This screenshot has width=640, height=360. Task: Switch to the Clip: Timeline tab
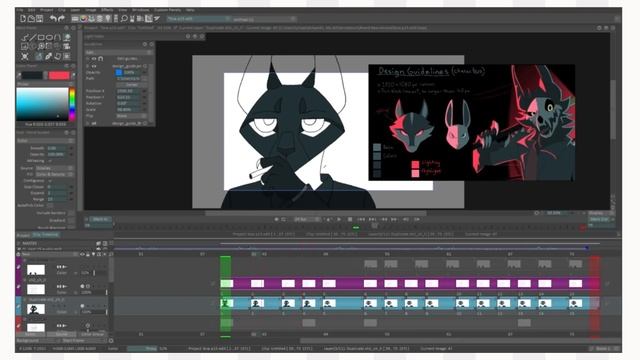pyautogui.click(x=45, y=235)
